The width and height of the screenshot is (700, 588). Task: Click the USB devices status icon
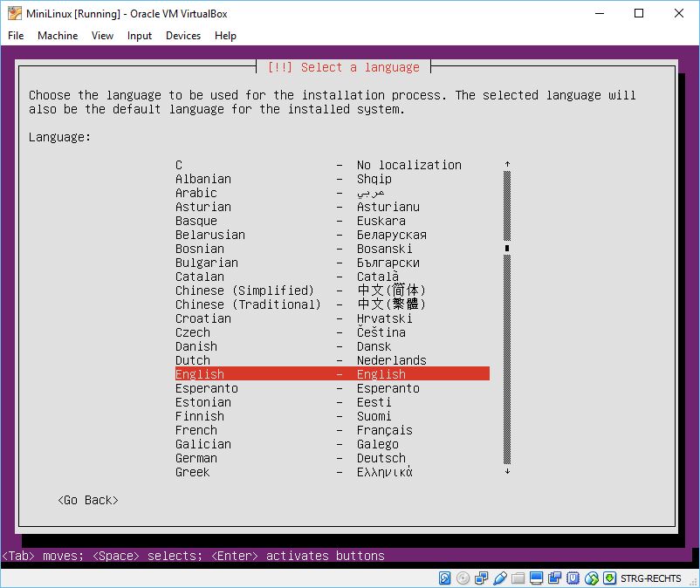[x=500, y=578]
